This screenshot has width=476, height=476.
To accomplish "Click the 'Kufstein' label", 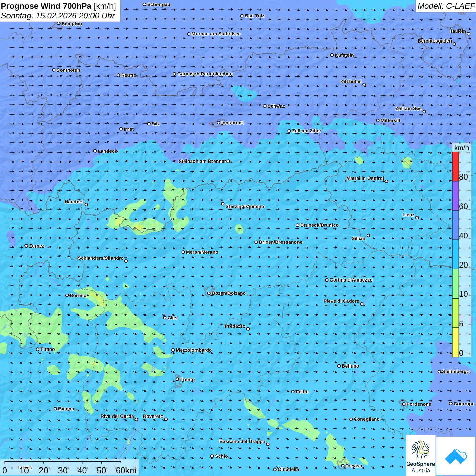I will [344, 55].
